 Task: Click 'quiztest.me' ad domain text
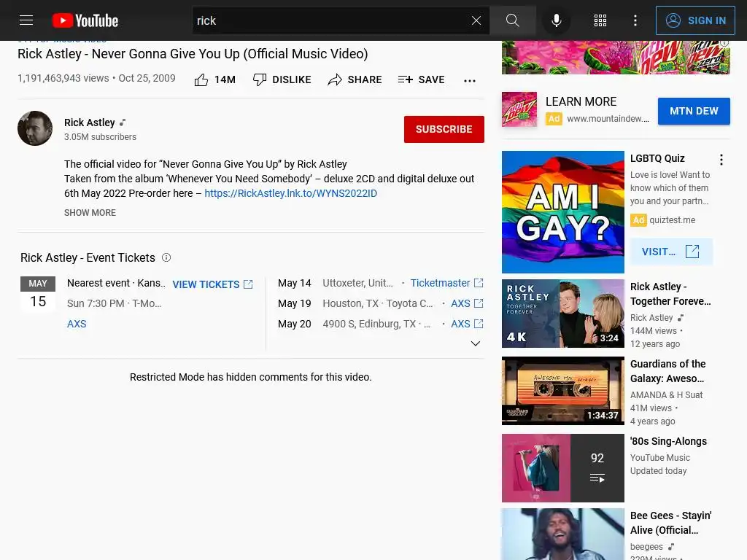672,220
